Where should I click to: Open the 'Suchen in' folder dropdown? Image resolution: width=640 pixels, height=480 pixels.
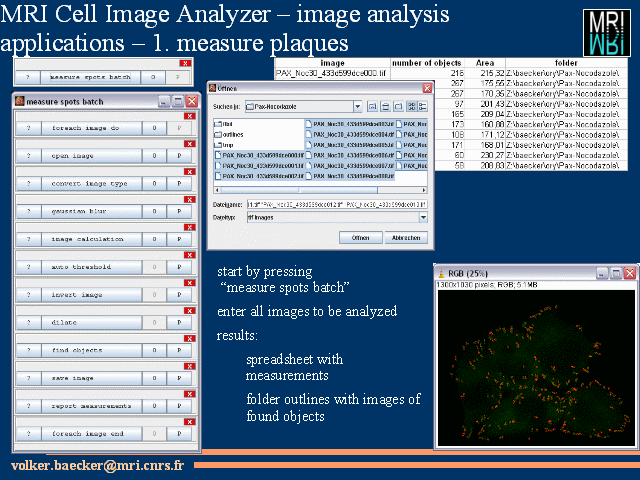pos(358,107)
